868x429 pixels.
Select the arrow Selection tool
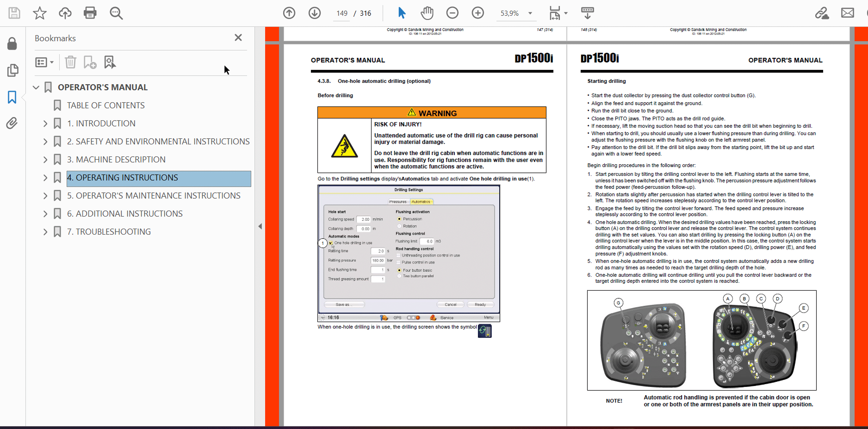(x=402, y=13)
